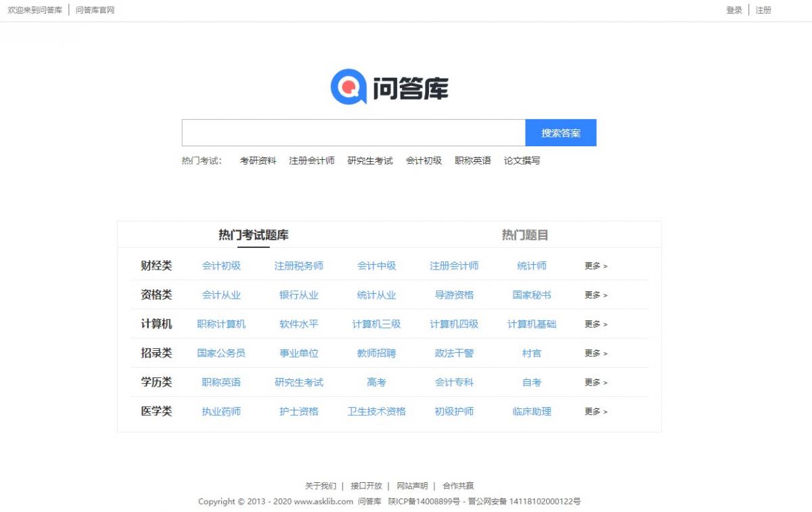Expand 更多 in the 医学类 row
Viewport: 812px width, 512px height.
coord(595,412)
